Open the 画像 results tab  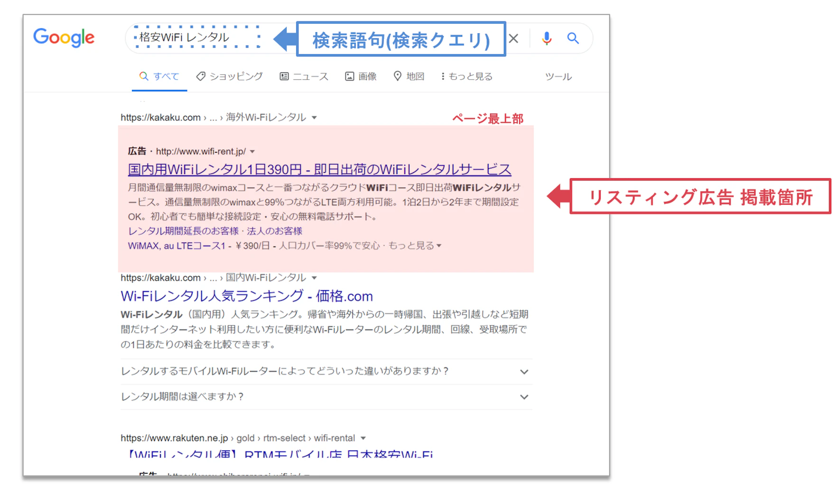coord(361,76)
